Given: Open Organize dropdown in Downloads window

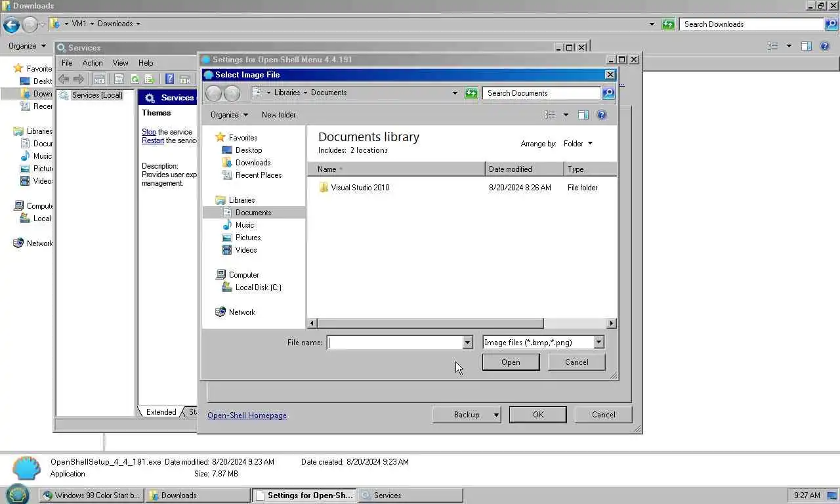Looking at the screenshot, I should click(27, 46).
